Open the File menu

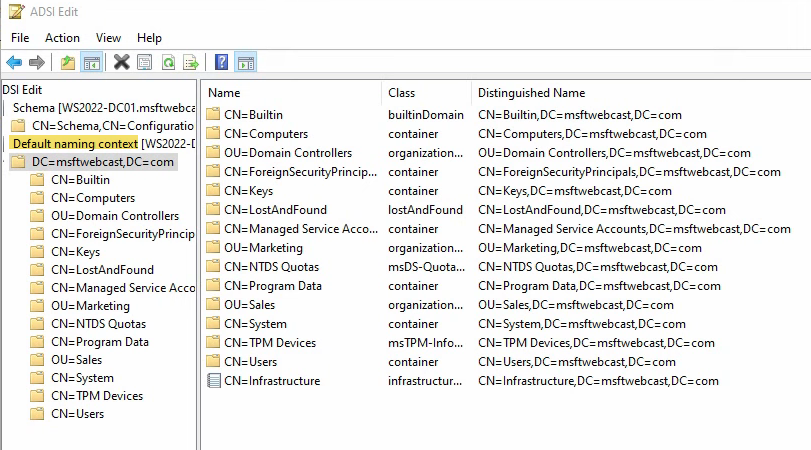[20, 38]
